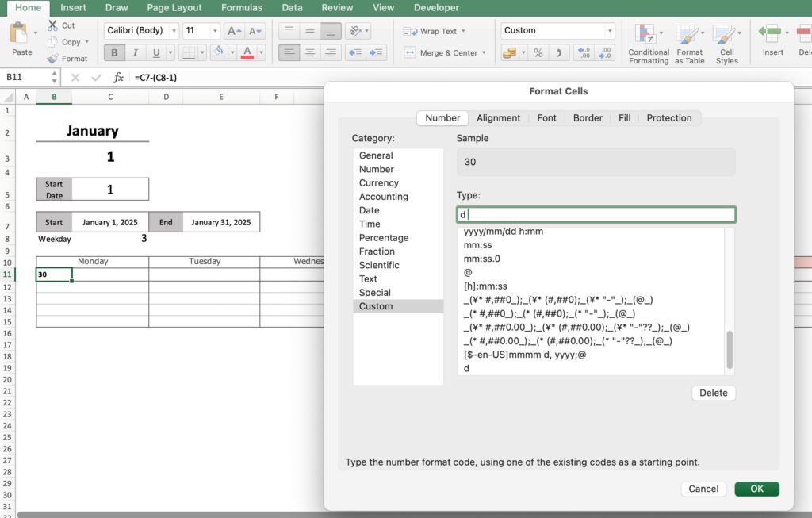Open the font name dropdown arrow
812x518 pixels.
(174, 31)
